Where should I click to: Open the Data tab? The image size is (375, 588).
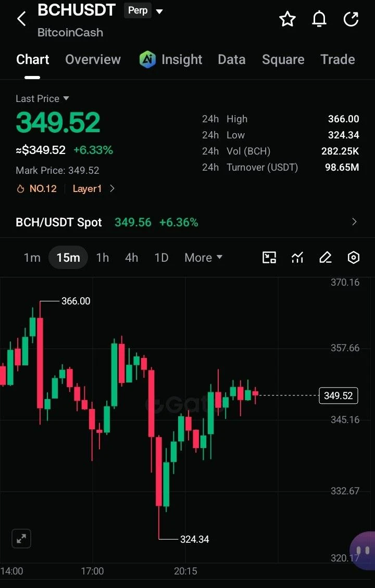point(232,59)
